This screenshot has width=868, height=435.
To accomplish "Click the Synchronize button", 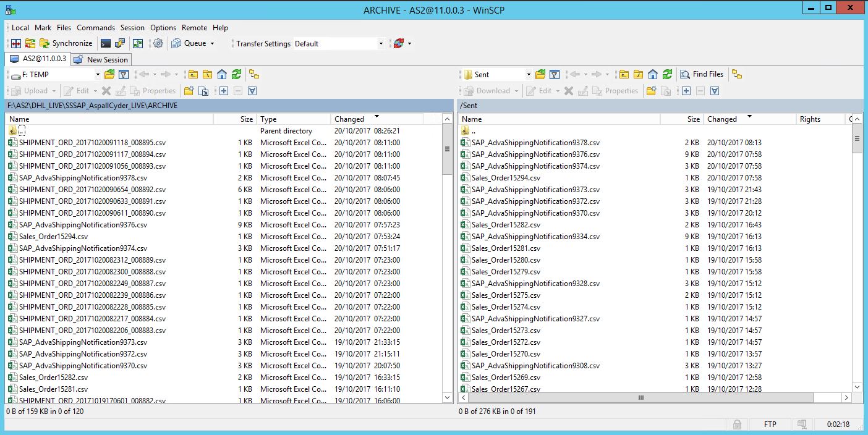I will click(66, 43).
